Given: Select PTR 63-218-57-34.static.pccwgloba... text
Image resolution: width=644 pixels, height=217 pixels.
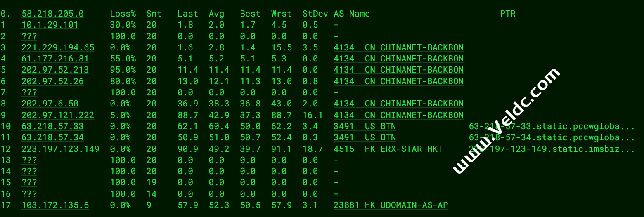Looking at the screenshot, I should (552, 137).
